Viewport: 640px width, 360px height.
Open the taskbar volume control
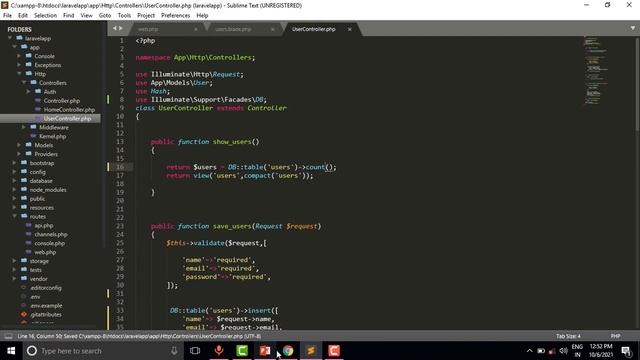pos(564,351)
